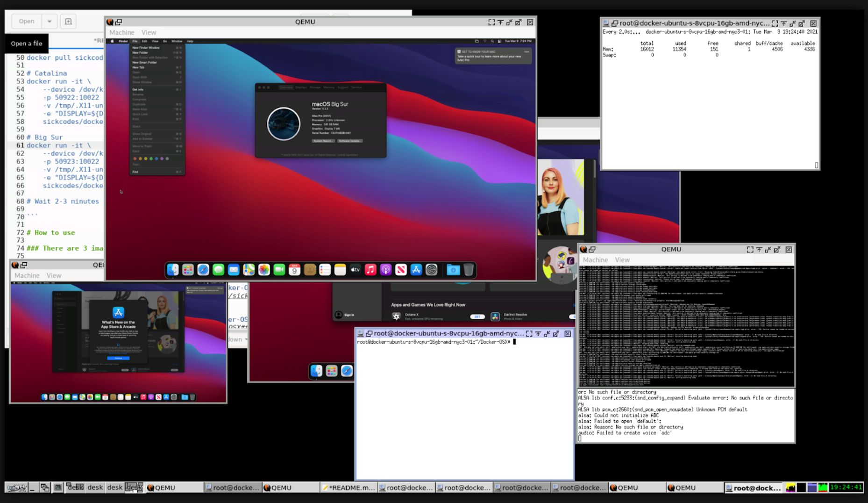Open the macOS Go menu in the large QEMU window
The width and height of the screenshot is (868, 503).
(x=165, y=41)
